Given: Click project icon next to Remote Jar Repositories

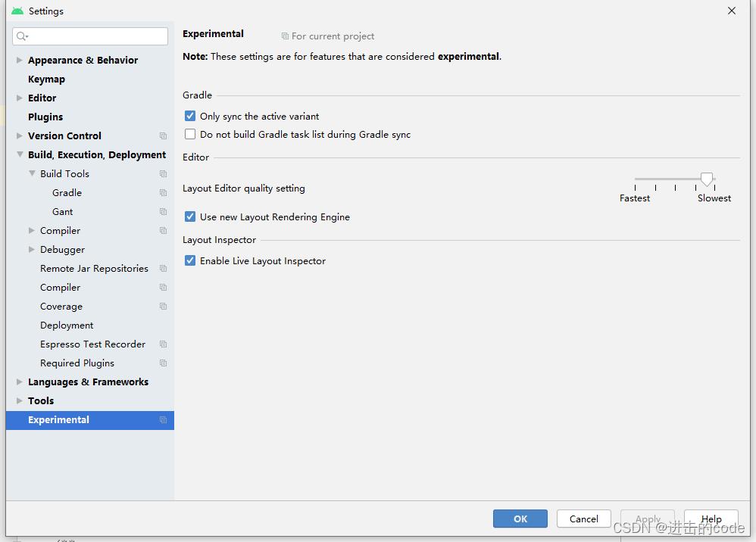Looking at the screenshot, I should [x=164, y=268].
